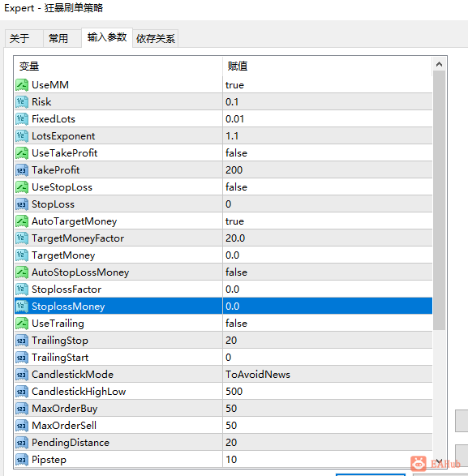
Task: Click the AutoStopLossMoney boolean icon
Action: (22, 272)
